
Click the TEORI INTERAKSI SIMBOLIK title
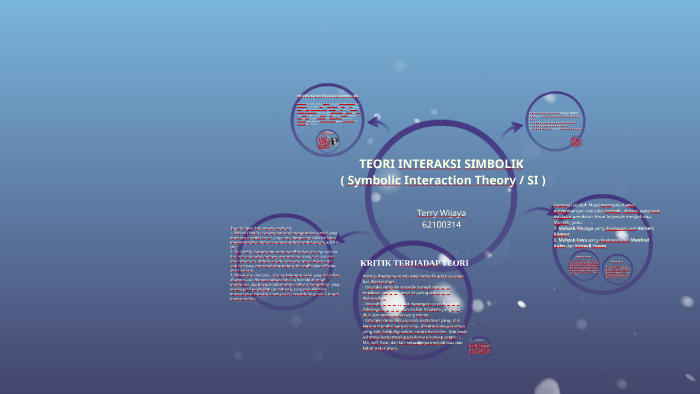point(441,164)
